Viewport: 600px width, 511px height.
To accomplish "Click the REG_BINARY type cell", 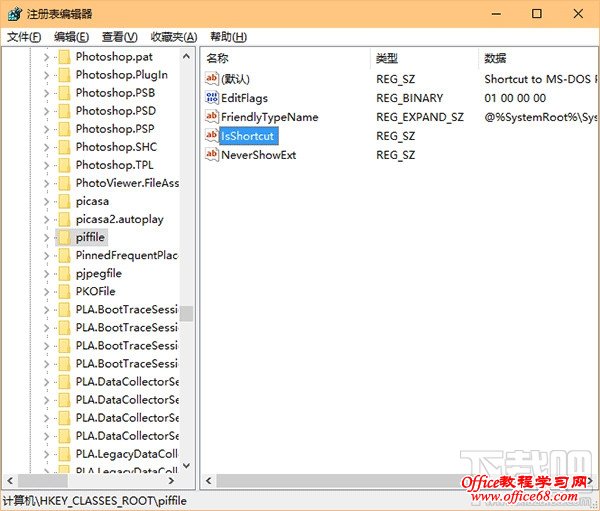I will (409, 98).
